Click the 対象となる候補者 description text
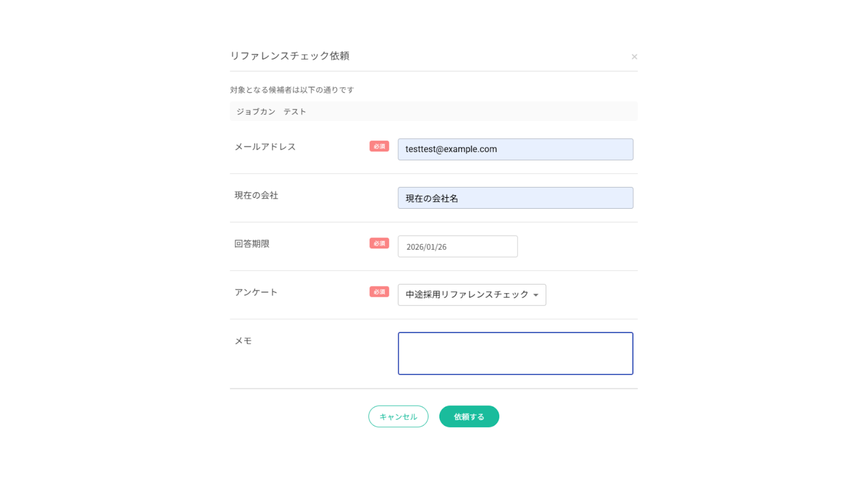Viewport: 868px width, 488px height. coord(292,90)
